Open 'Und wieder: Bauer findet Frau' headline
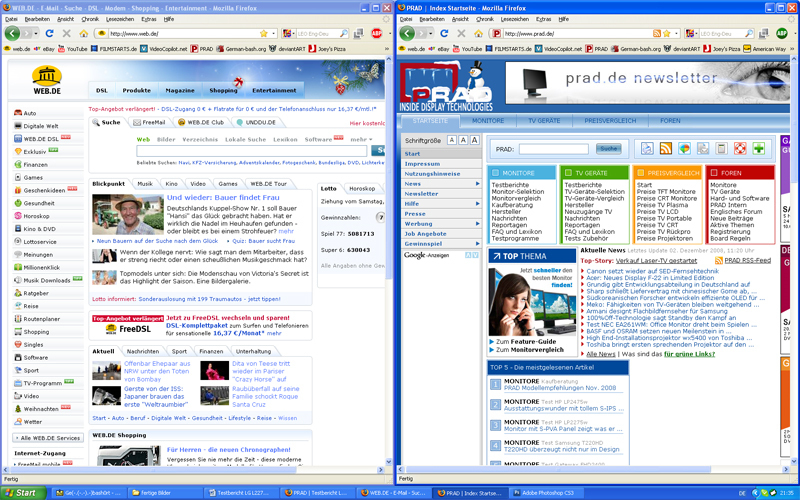The image size is (800, 500). pos(223,197)
